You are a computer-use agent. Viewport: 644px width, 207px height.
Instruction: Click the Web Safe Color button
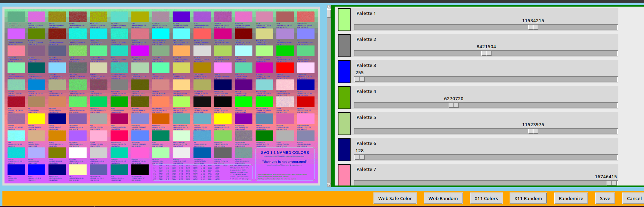(x=395, y=198)
